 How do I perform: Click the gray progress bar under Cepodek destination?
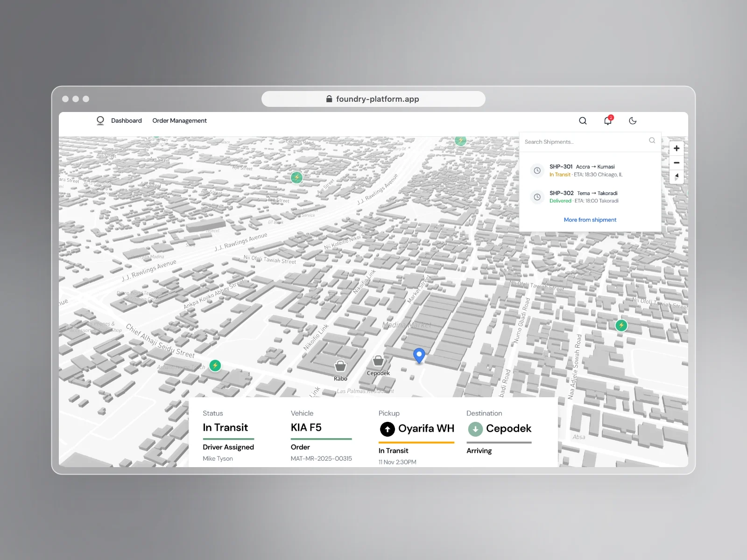click(499, 442)
